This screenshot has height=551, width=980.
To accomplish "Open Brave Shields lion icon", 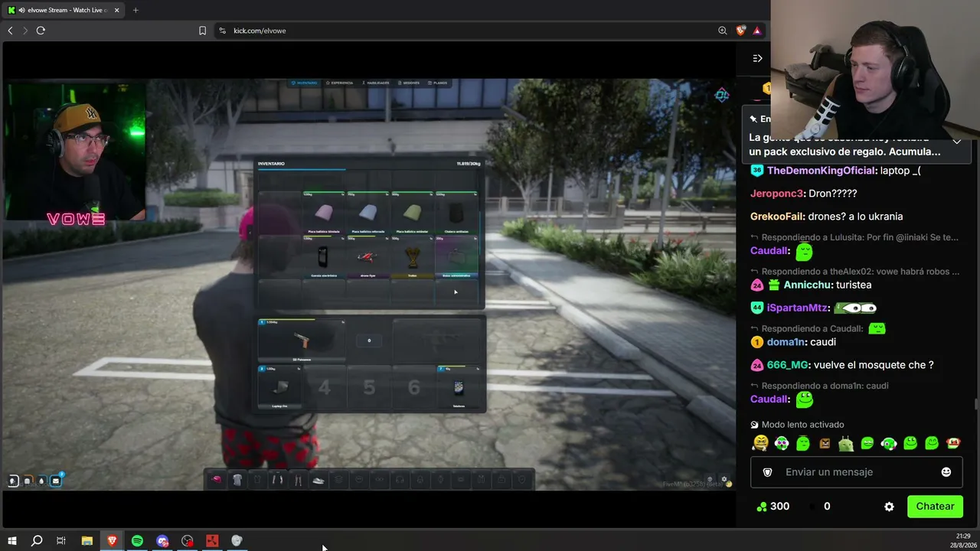I will point(740,31).
